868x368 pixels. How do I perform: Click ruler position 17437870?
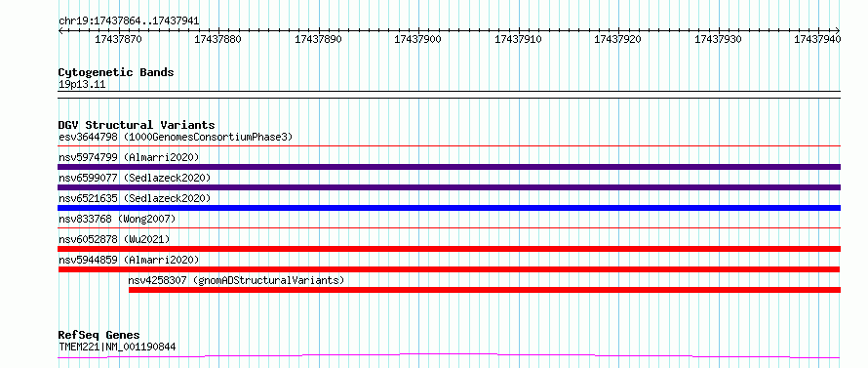pyautogui.click(x=118, y=39)
